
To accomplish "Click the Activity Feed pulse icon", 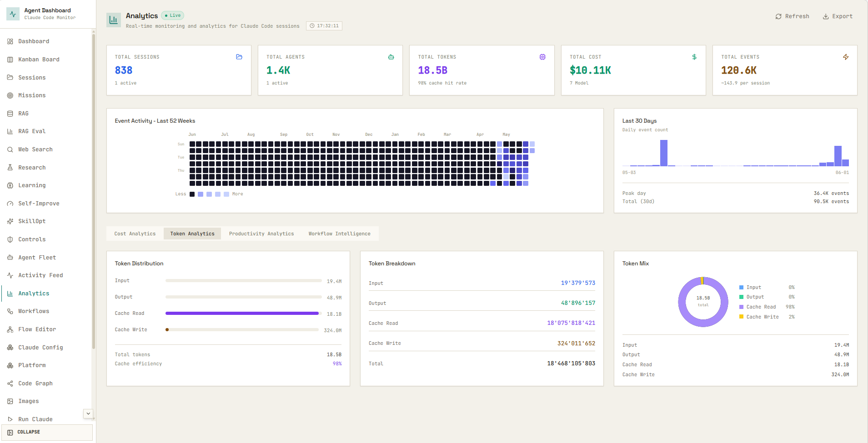I will pyautogui.click(x=10, y=275).
